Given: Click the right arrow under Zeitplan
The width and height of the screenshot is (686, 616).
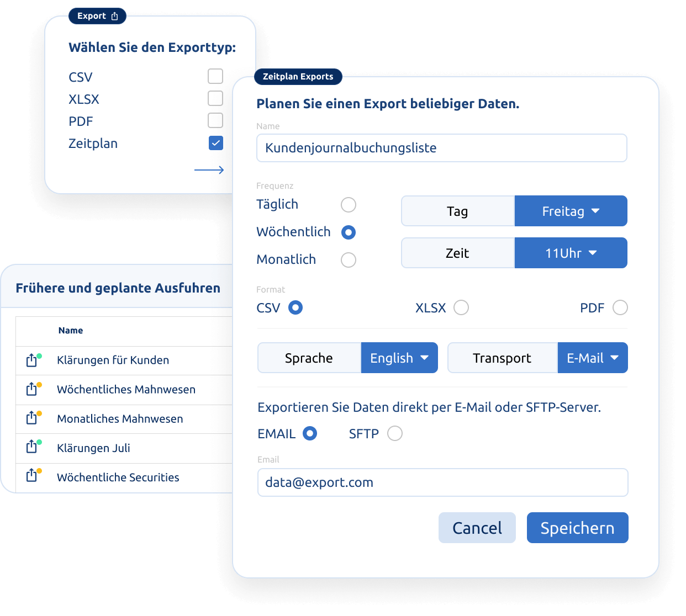Looking at the screenshot, I should tap(209, 170).
